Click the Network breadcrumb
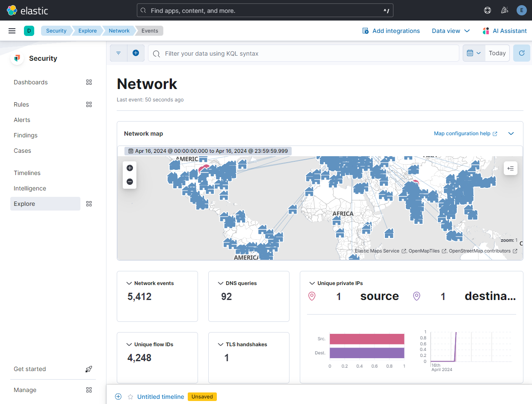The height and width of the screenshot is (404, 532). tap(119, 31)
